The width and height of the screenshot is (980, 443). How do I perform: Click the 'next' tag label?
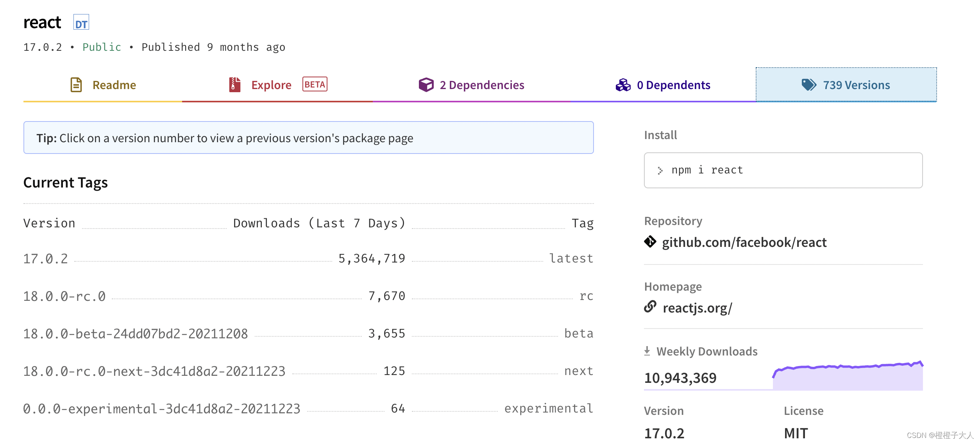[x=579, y=371]
